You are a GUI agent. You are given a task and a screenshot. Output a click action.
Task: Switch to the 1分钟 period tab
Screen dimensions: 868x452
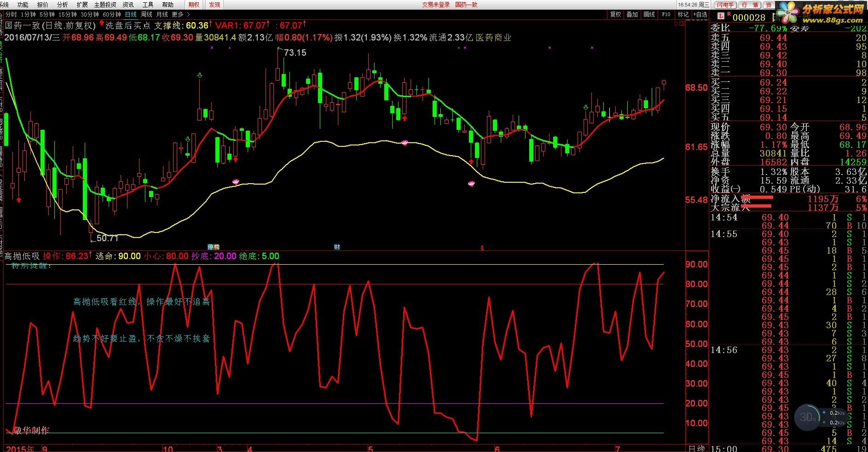28,15
